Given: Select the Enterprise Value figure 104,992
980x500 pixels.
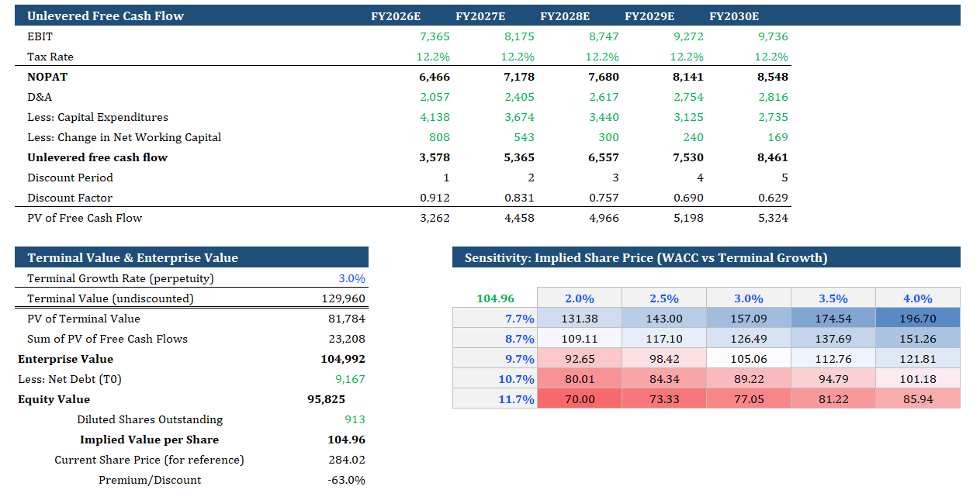Looking at the screenshot, I should 343,359.
